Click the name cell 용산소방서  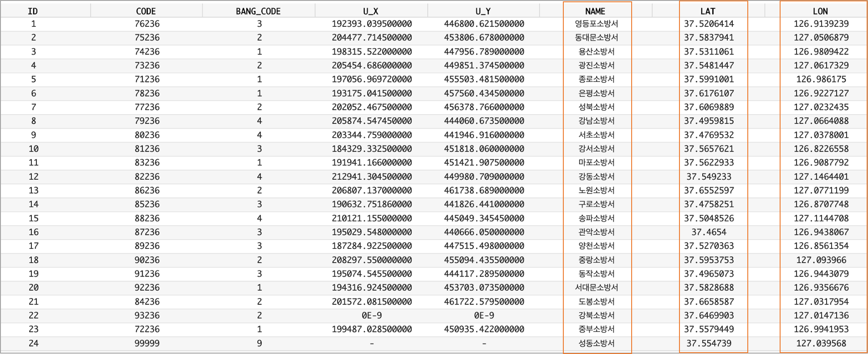pyautogui.click(x=597, y=51)
